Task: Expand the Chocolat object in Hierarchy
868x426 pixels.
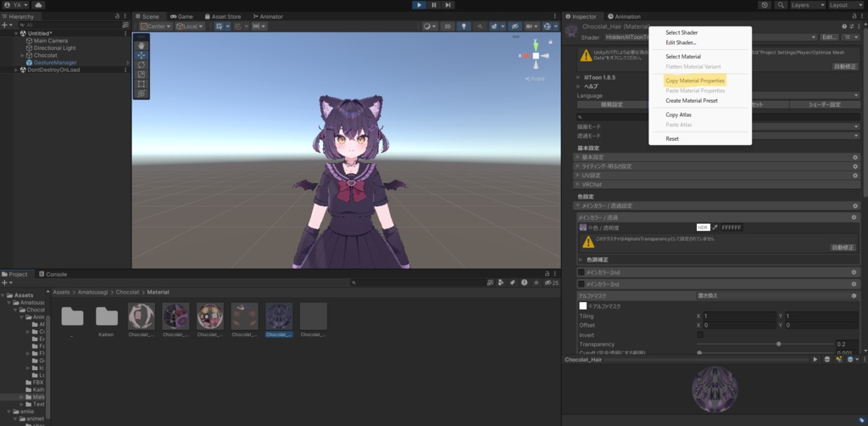Action: [22, 55]
